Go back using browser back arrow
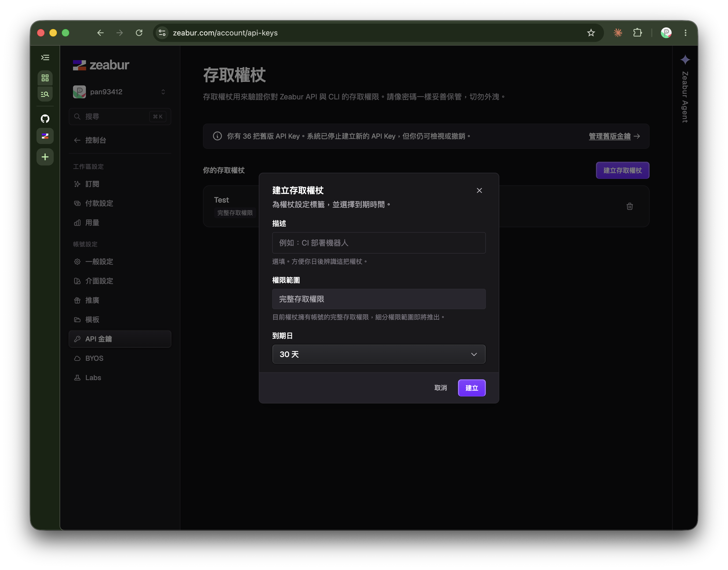 point(100,33)
